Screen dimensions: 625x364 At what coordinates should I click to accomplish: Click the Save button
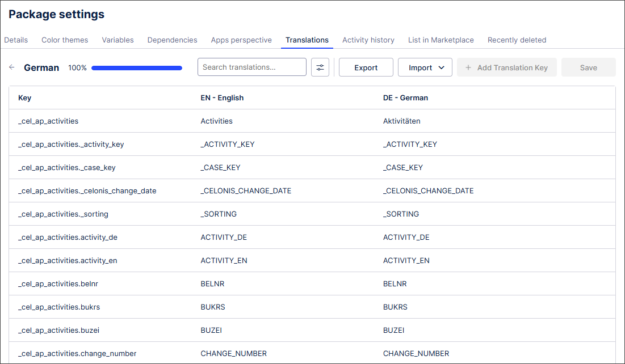coord(588,67)
